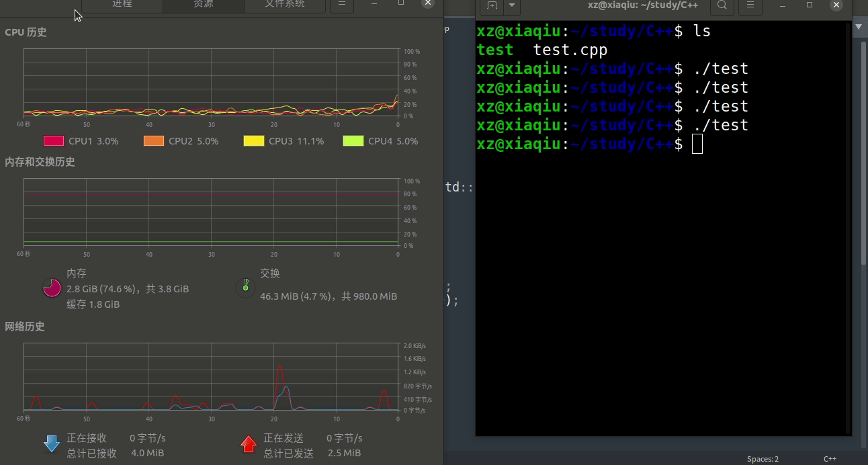868x465 pixels.
Task: Click 'test.cpp' in the terminal output
Action: pyautogui.click(x=570, y=50)
